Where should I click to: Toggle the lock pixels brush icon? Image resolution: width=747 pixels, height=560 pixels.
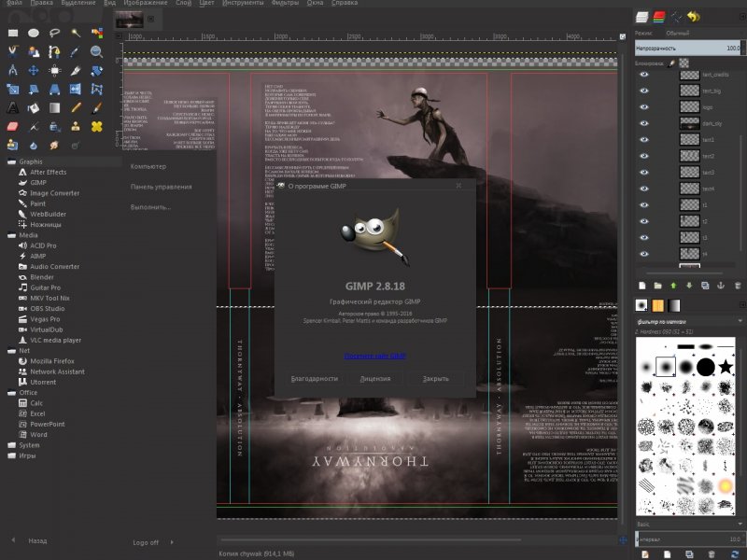pos(671,63)
